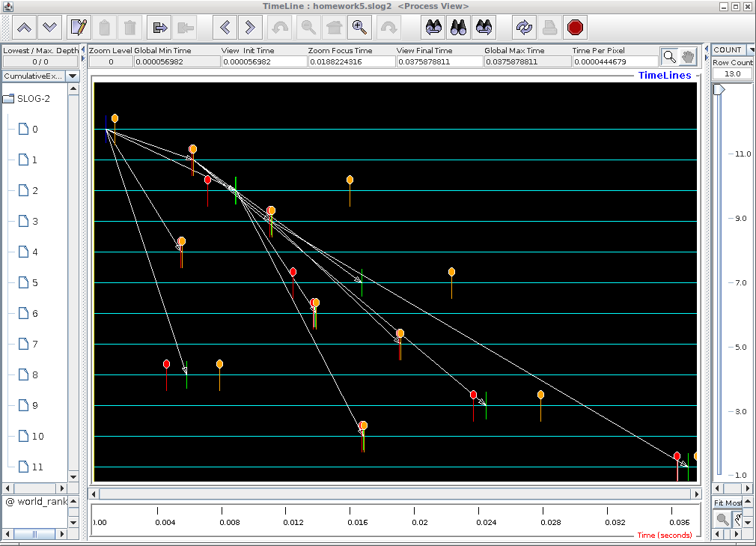This screenshot has height=546, width=756.
Task: Click the zoom in magnifier button
Action: pos(360,28)
